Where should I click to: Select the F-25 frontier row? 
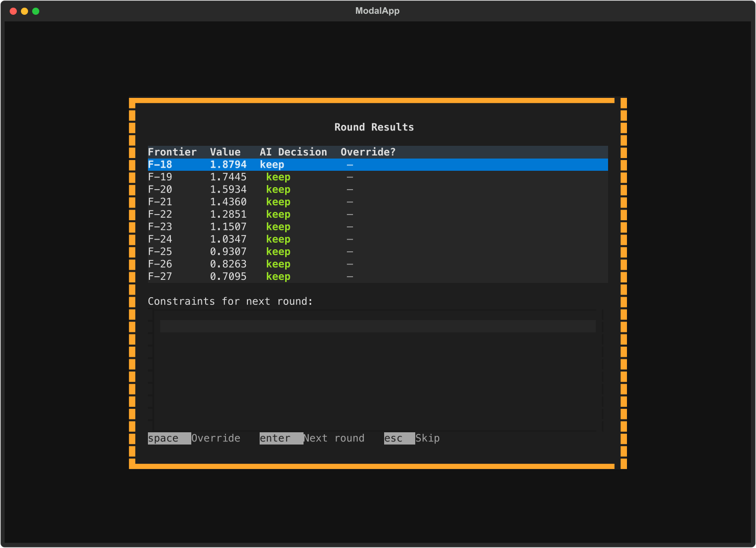click(x=377, y=252)
